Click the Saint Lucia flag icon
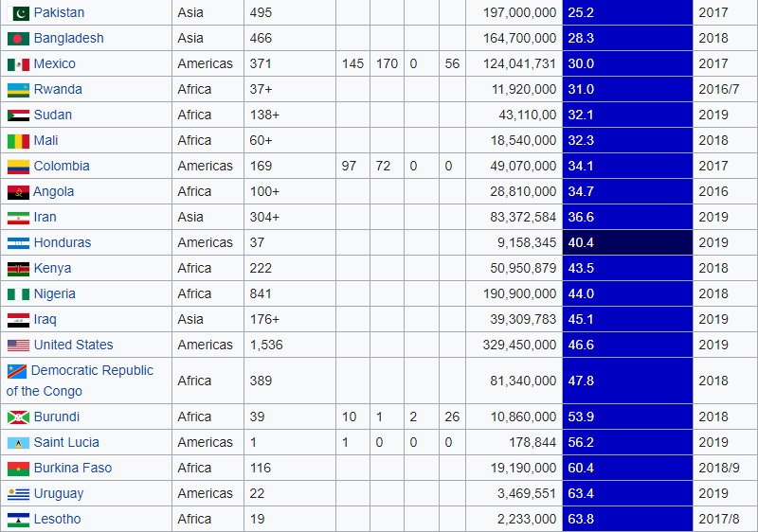The image size is (758, 532). click(18, 443)
